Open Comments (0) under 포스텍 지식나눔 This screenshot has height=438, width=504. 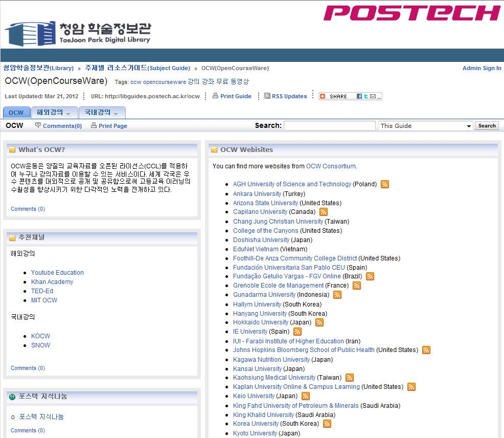28,430
